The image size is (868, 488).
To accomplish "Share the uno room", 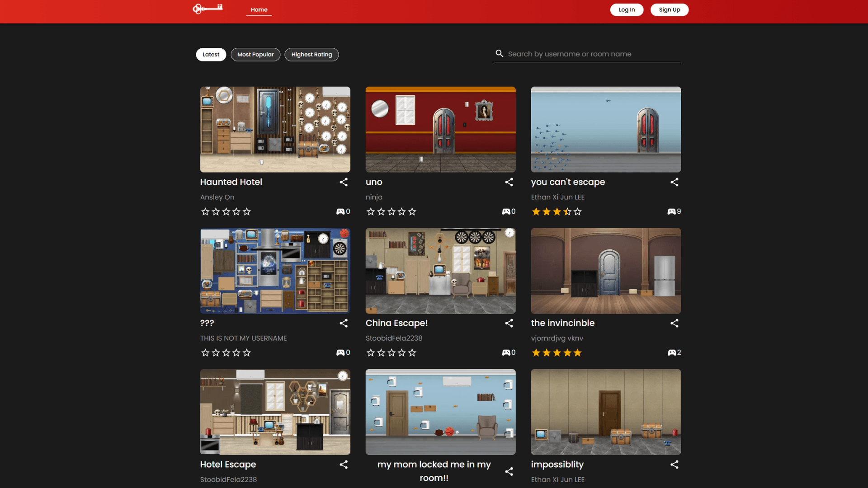I will [509, 182].
